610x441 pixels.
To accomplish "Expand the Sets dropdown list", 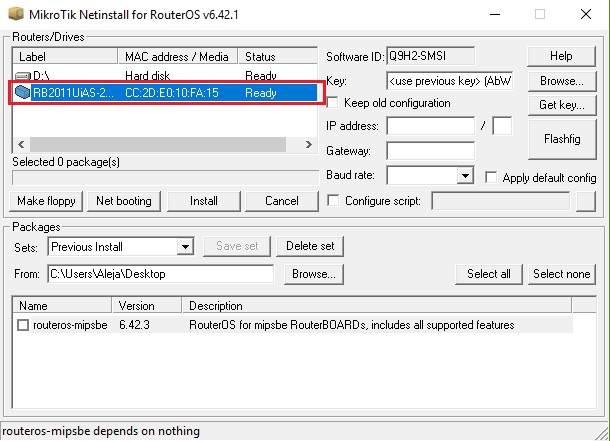I will pos(185,247).
